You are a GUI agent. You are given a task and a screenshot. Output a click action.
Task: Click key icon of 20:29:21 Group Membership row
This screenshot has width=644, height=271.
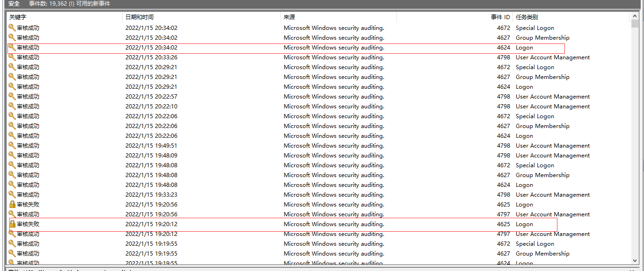(12, 77)
